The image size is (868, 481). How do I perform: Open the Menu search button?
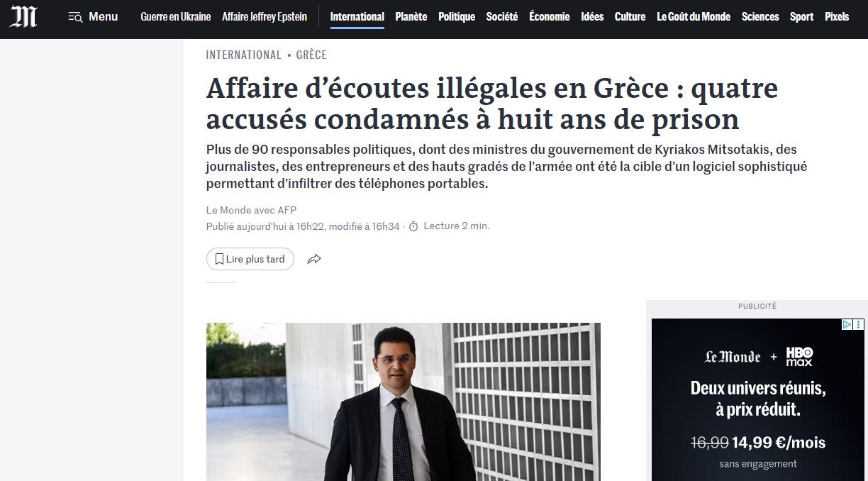[x=93, y=16]
